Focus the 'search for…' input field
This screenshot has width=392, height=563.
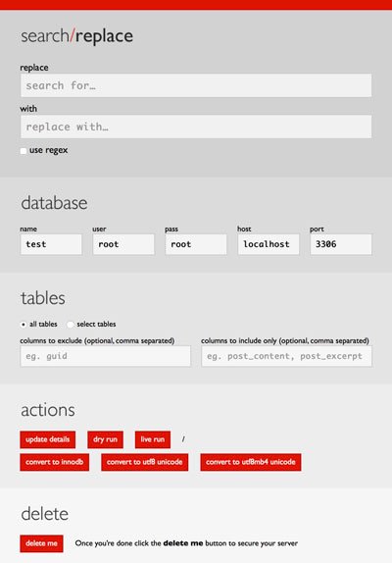tap(196, 85)
